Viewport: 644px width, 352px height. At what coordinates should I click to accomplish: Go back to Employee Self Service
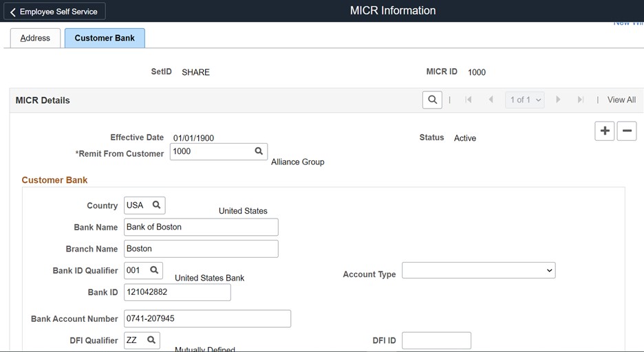55,12
